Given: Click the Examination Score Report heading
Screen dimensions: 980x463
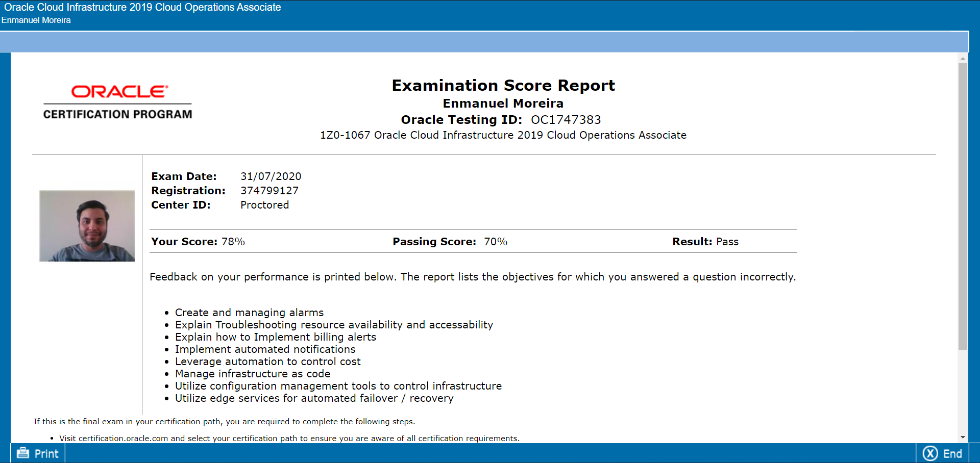Looking at the screenshot, I should coord(503,85).
